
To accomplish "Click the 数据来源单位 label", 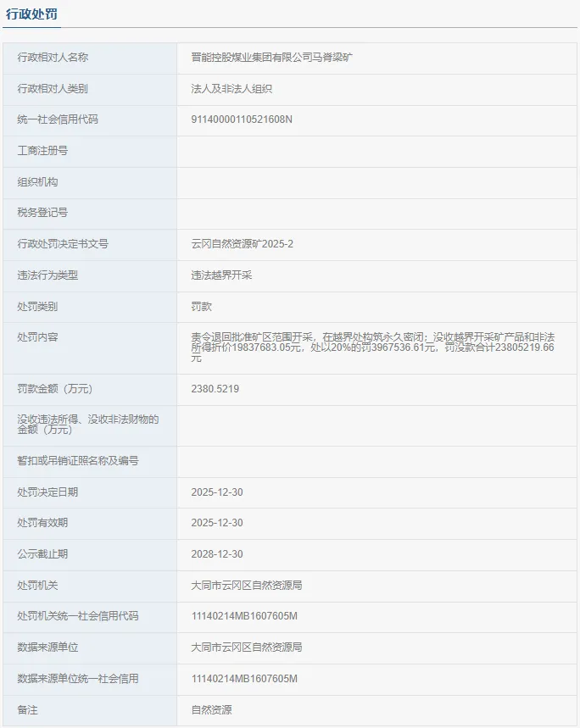I will 47,647.
